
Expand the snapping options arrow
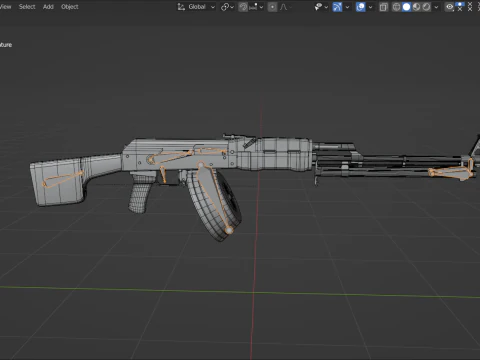(261, 7)
